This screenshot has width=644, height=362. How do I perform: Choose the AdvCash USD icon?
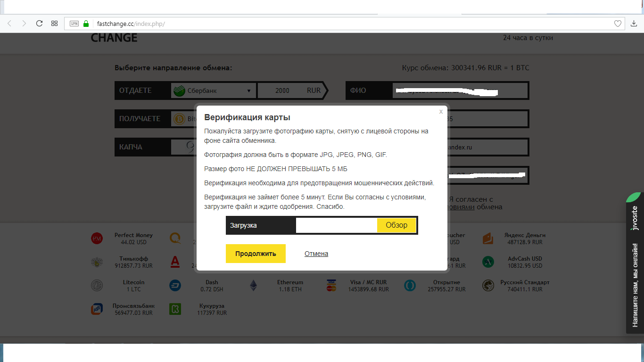coord(488,262)
